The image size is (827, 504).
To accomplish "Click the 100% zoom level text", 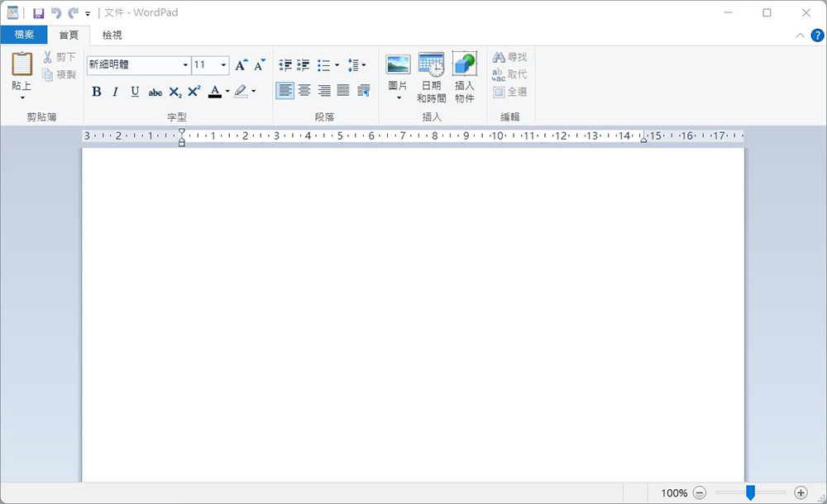I will [x=674, y=493].
